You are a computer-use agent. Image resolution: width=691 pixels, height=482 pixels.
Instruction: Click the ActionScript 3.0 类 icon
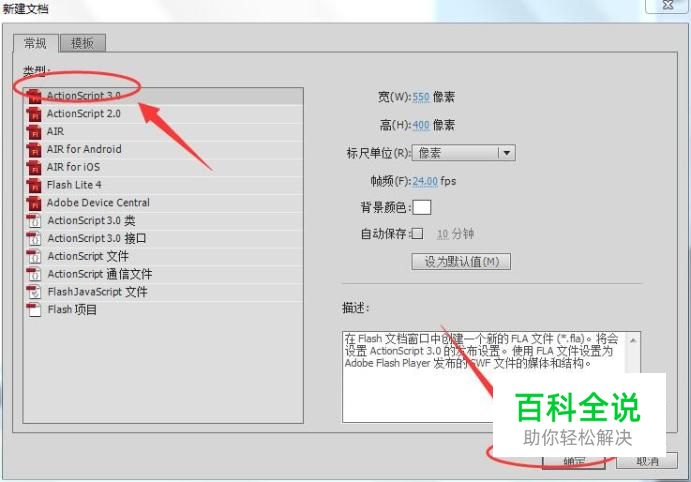(x=34, y=221)
